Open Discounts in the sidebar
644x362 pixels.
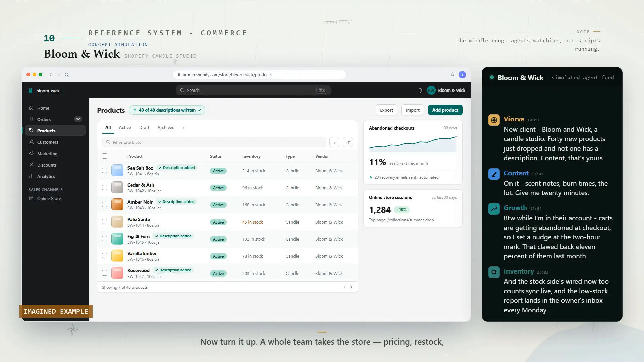pos(55,165)
